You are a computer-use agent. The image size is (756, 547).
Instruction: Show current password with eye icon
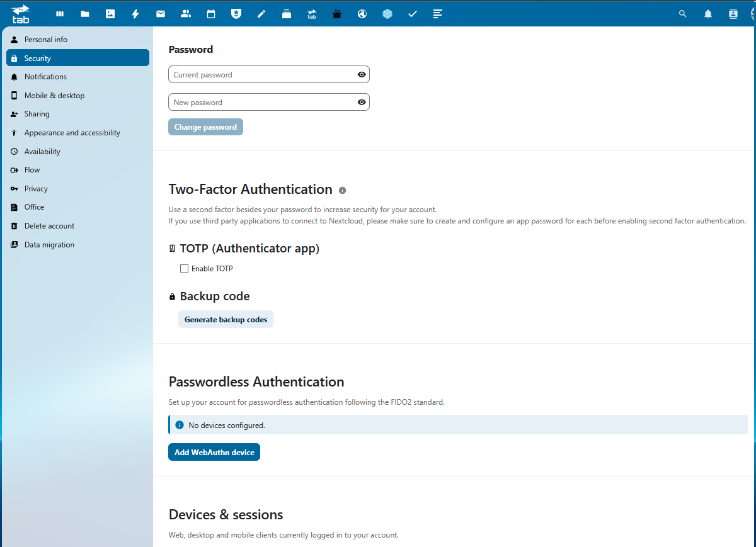tap(362, 74)
